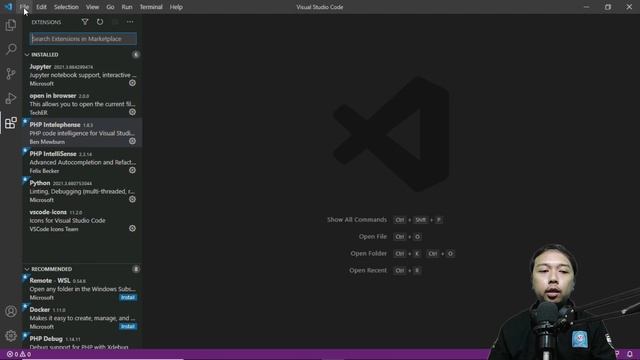This screenshot has height=360, width=640.
Task: Open the Help menu
Action: pos(176,7)
